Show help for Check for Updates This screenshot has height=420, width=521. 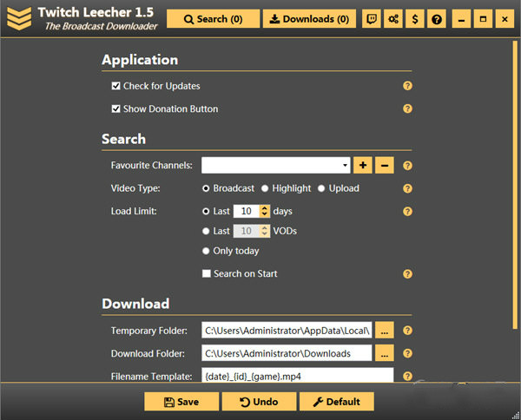click(x=407, y=86)
